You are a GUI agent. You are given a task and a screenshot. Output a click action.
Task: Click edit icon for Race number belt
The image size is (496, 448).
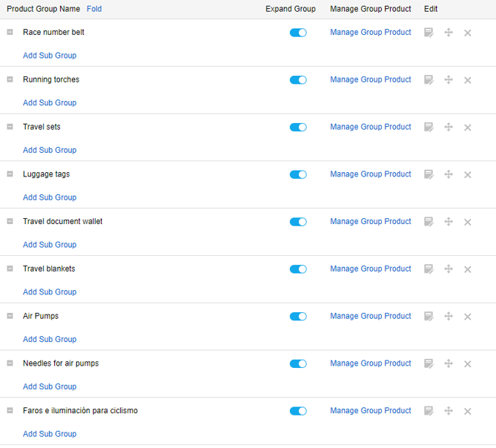click(x=429, y=33)
